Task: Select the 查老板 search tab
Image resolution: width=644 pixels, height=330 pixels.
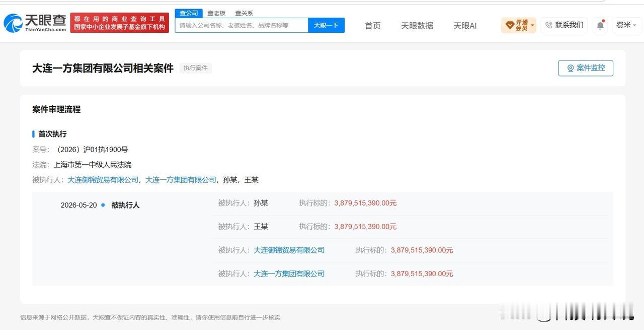Action: 216,13
